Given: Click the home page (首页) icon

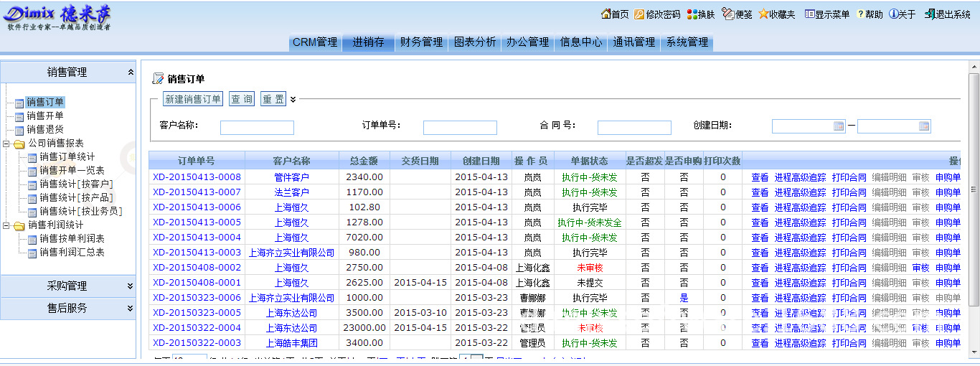Looking at the screenshot, I should click(x=606, y=14).
